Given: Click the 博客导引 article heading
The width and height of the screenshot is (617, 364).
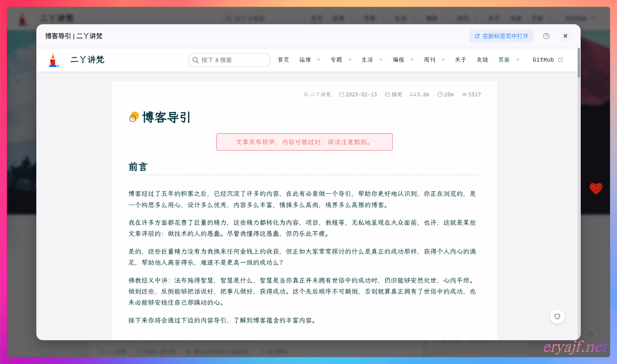Looking at the screenshot, I should (x=166, y=117).
